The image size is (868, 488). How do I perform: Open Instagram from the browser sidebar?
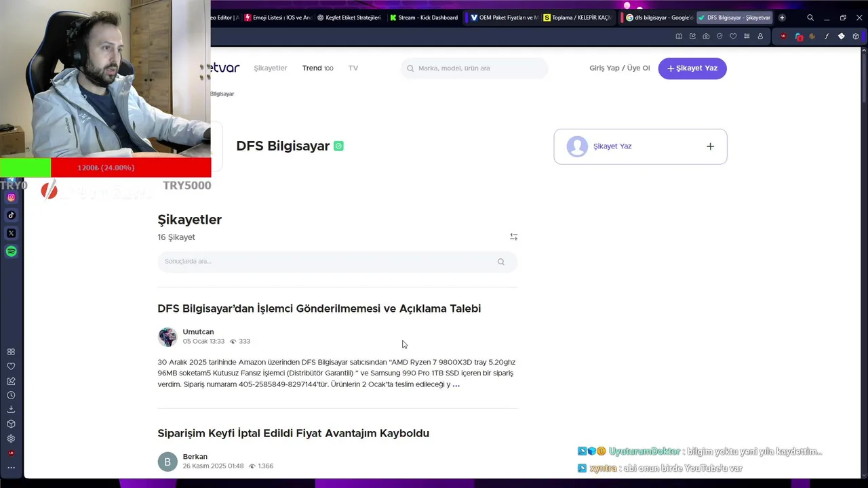[x=11, y=197]
